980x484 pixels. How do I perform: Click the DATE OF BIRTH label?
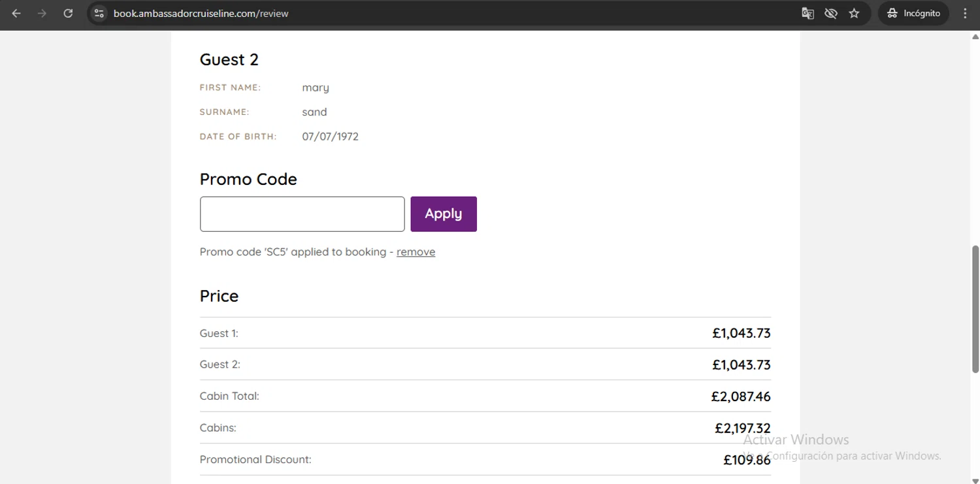(x=238, y=137)
